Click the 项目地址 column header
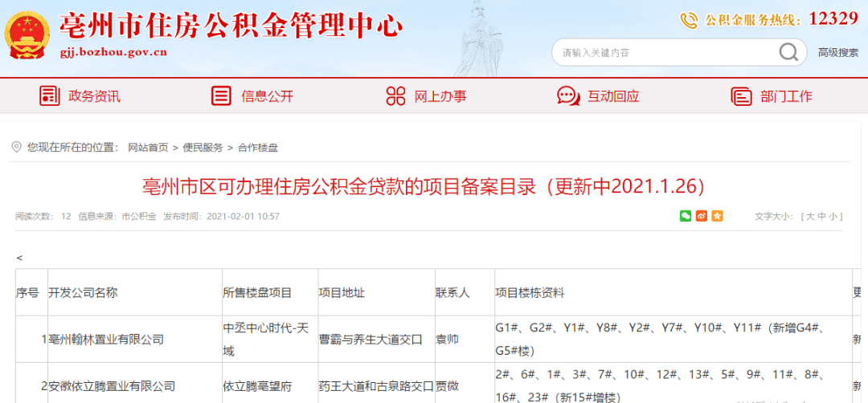The image size is (868, 403). [342, 292]
